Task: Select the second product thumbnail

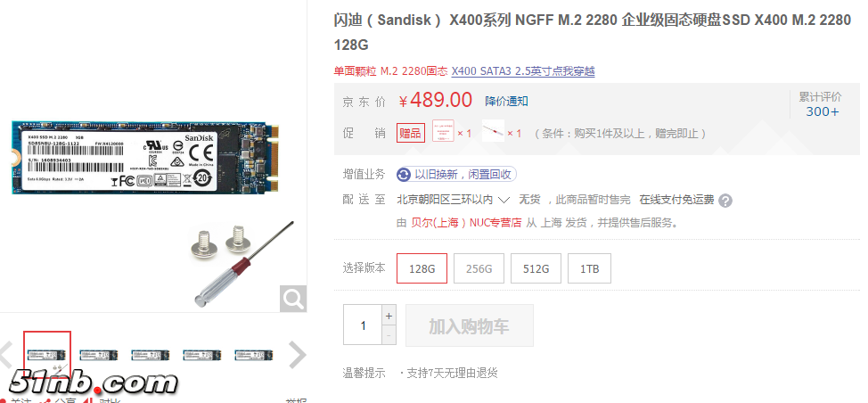Action: (99, 355)
